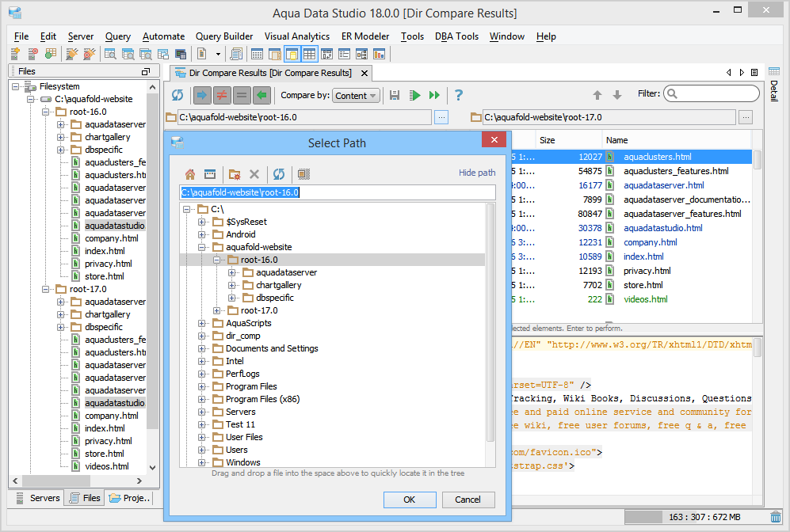Click the single green play arrow
Screen dimensions: 790x532
(x=415, y=95)
